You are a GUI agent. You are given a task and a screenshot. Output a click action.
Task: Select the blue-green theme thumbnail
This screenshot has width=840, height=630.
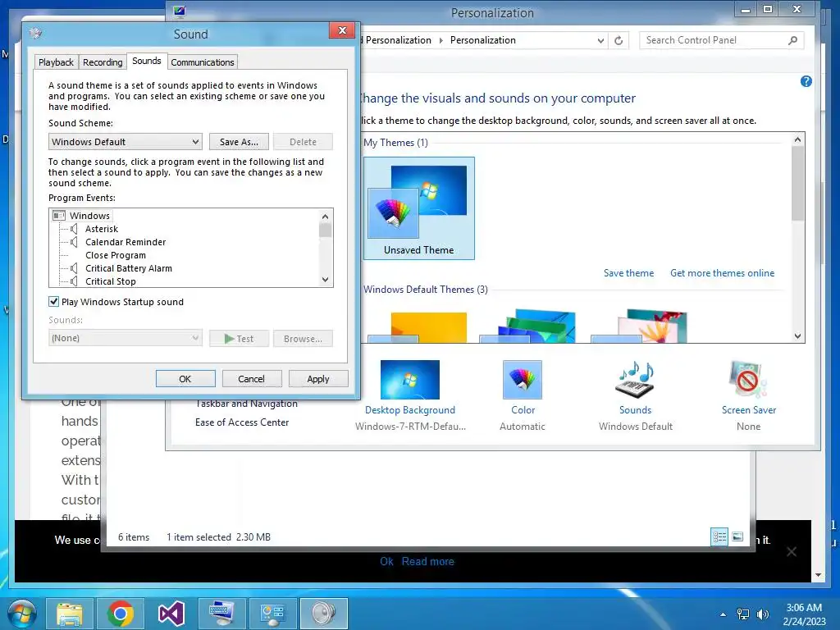tap(527, 326)
